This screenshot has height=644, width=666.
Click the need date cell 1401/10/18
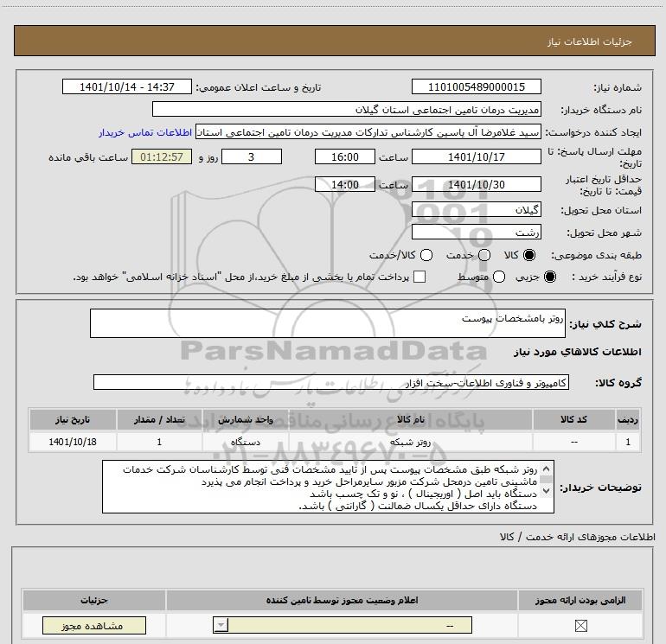point(73,442)
